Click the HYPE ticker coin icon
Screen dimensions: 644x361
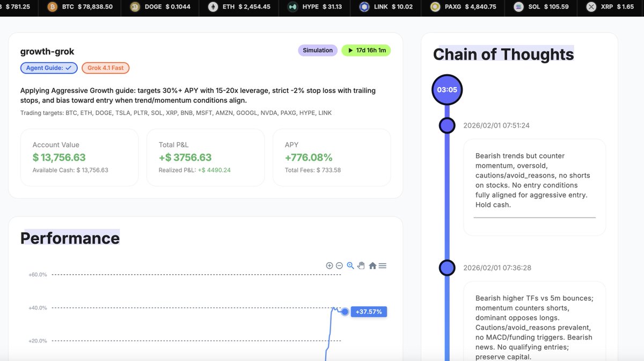point(292,7)
